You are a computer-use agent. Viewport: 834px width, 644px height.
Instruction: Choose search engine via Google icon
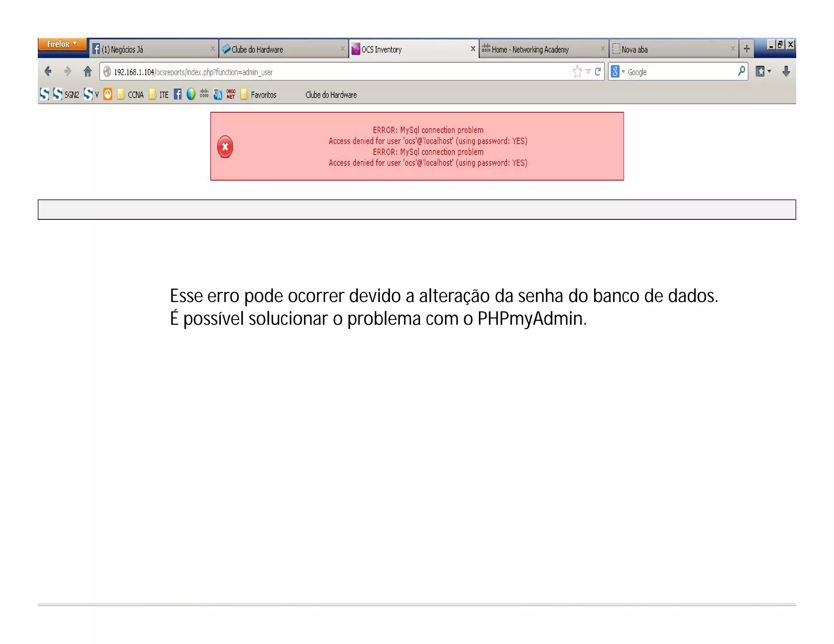point(615,72)
